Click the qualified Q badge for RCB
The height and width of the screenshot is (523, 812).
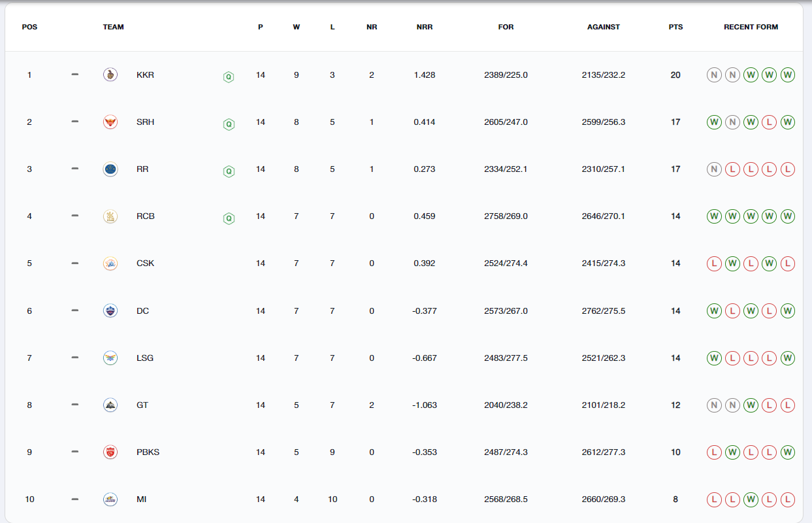click(x=229, y=218)
